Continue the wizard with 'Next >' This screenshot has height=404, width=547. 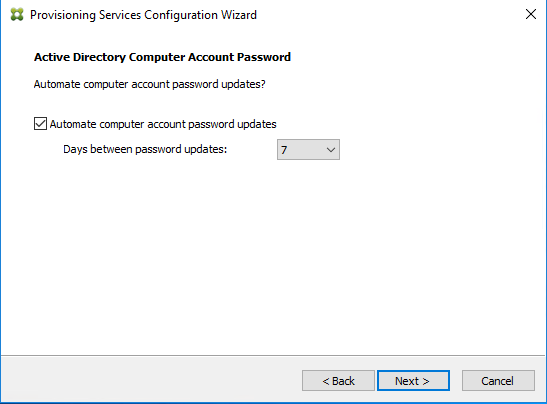[x=413, y=381]
